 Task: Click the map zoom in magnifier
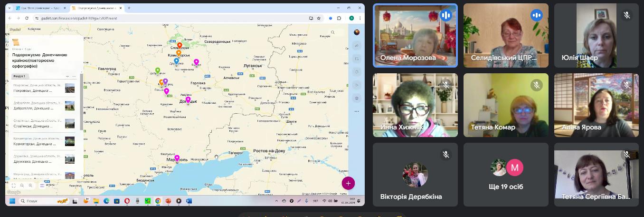pyautogui.click(x=30, y=186)
